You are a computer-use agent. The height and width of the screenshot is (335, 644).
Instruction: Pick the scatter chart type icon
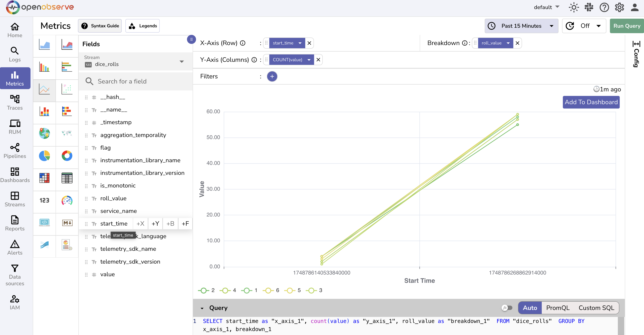pos(67,89)
